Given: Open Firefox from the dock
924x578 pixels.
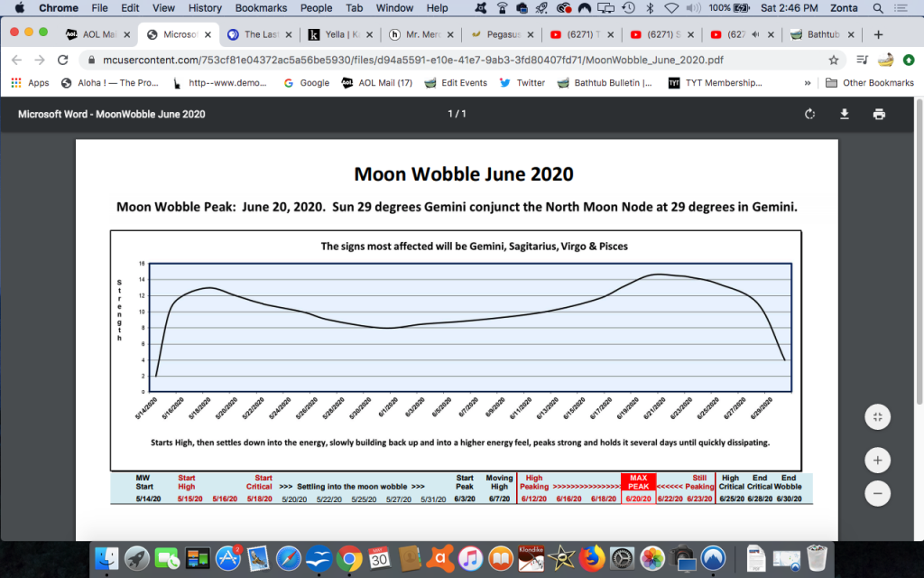Looking at the screenshot, I should pyautogui.click(x=591, y=556).
